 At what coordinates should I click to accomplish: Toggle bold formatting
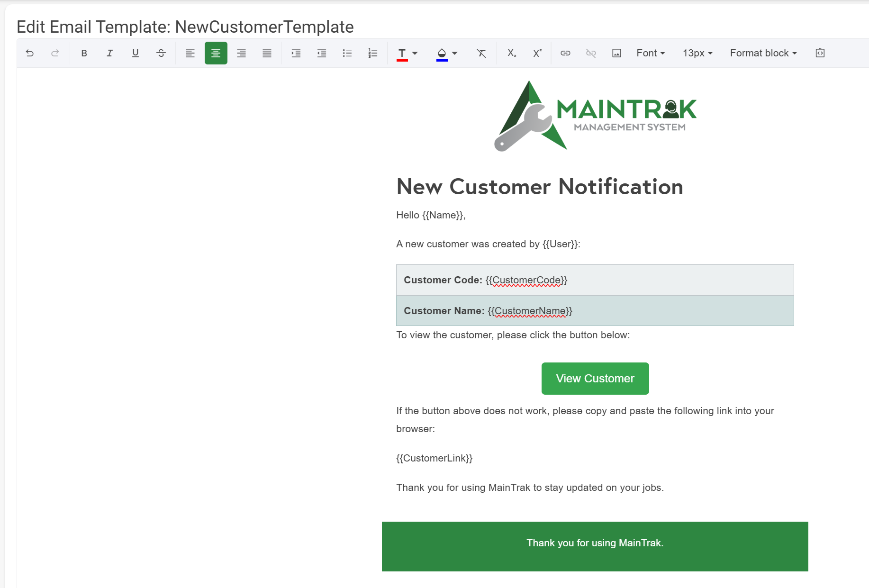click(84, 53)
